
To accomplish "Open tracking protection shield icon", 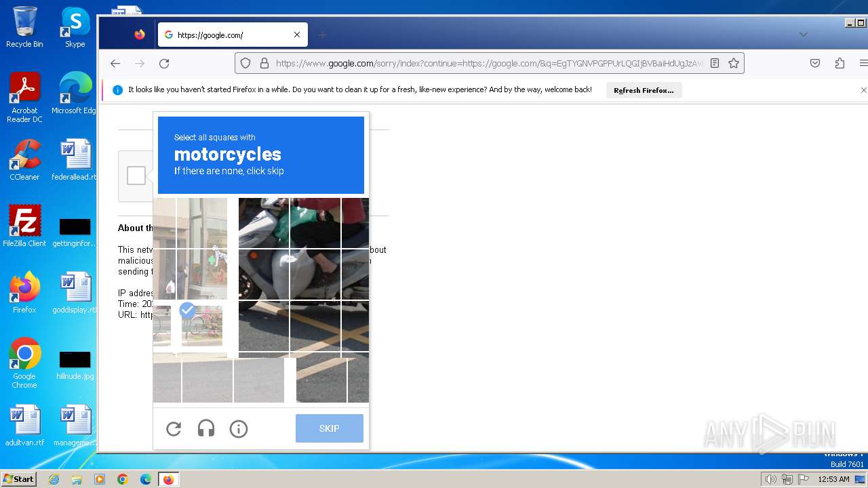I will point(245,63).
